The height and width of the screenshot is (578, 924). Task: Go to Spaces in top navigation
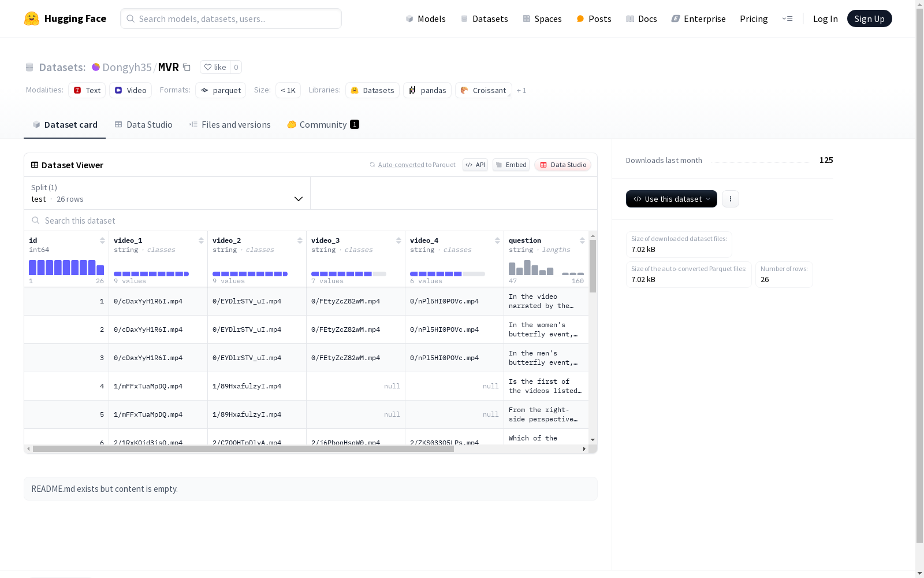pos(542,18)
